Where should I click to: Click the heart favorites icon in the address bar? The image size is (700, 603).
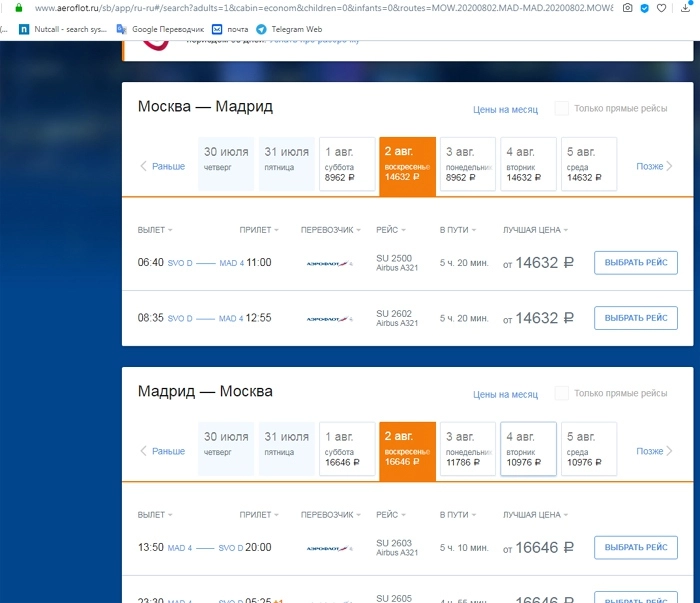point(662,8)
